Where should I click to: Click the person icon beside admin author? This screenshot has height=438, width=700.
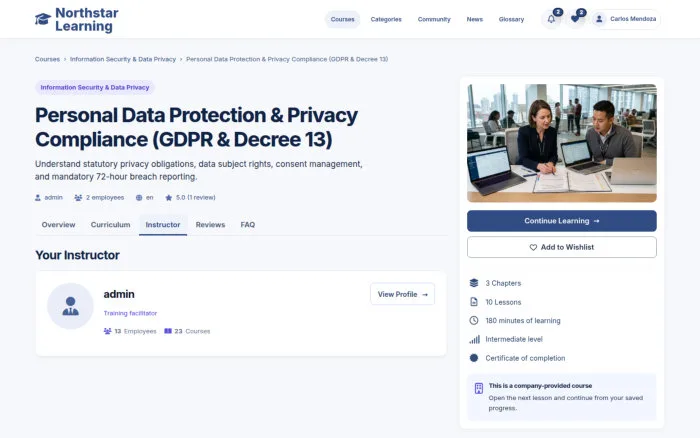coord(38,198)
